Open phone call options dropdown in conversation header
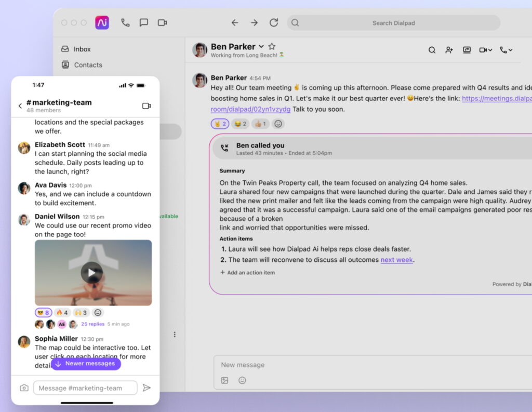This screenshot has height=412, width=532. click(506, 50)
